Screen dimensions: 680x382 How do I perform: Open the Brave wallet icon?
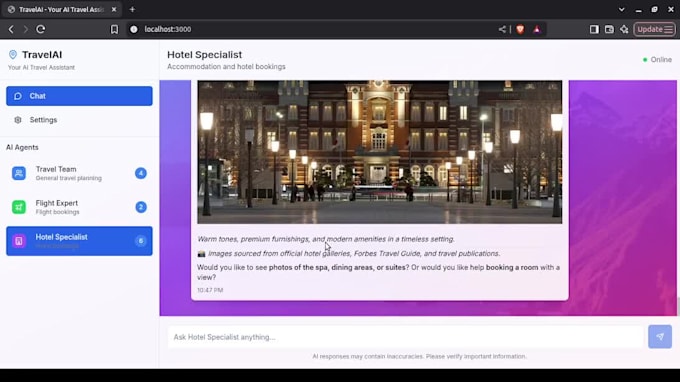pos(609,29)
